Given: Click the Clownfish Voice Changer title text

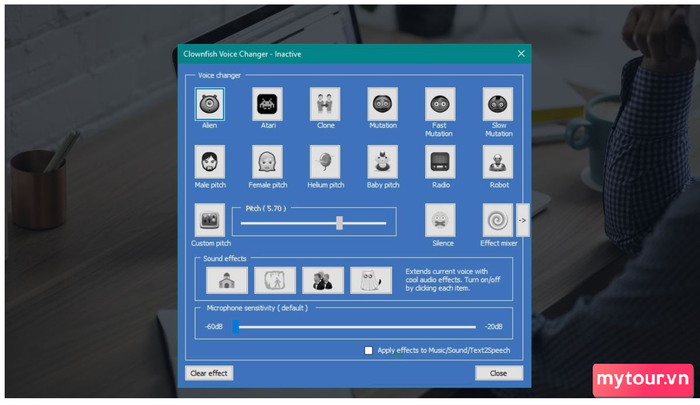Looking at the screenshot, I should click(242, 54).
